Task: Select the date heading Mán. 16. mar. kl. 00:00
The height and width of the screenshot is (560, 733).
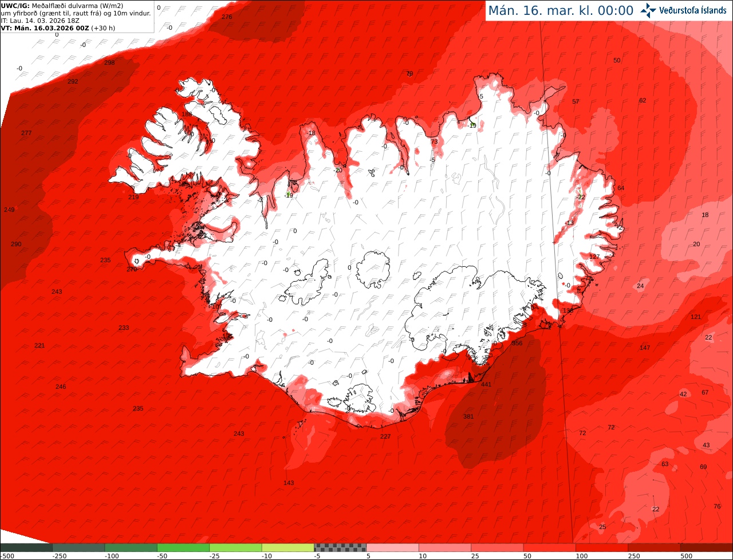Action: (x=561, y=10)
